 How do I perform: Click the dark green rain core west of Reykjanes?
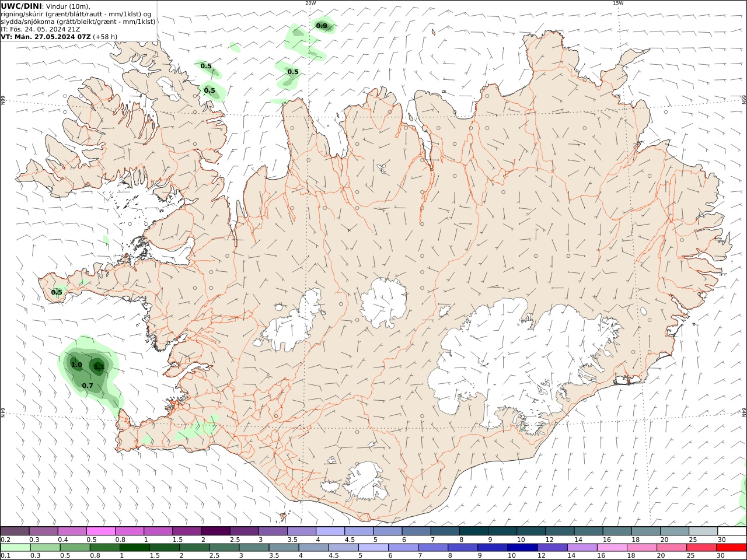coord(98,366)
